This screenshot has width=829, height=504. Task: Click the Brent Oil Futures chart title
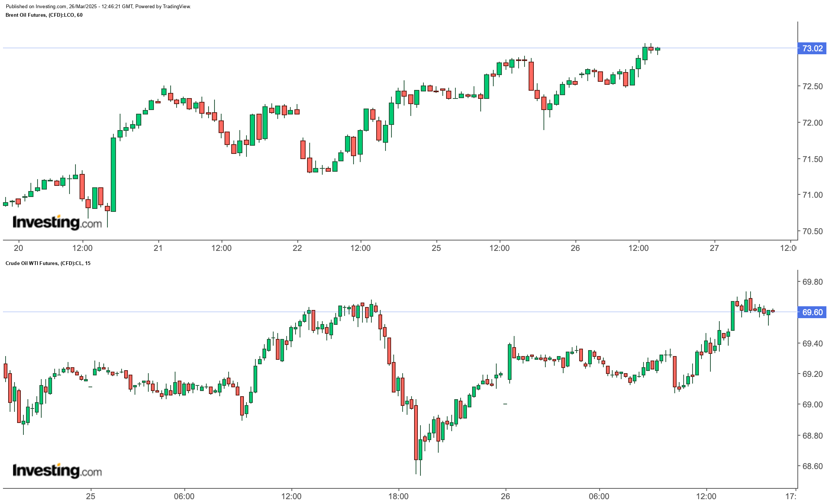click(x=44, y=15)
